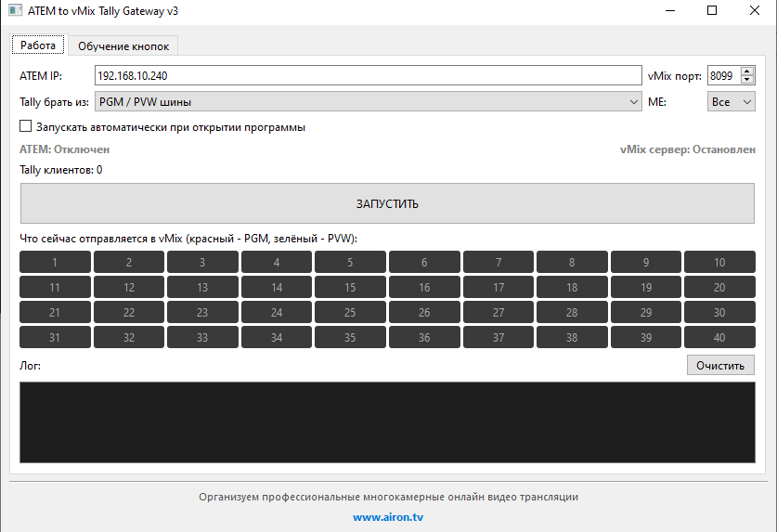The width and height of the screenshot is (777, 532).
Task: Click tally indicator 37
Action: [x=499, y=338]
